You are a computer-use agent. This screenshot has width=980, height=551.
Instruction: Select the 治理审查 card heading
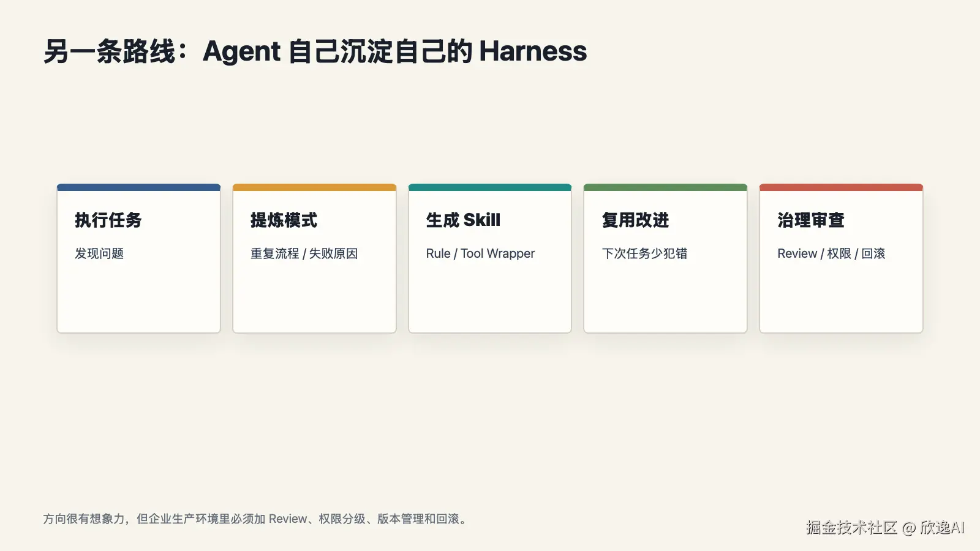coord(811,220)
